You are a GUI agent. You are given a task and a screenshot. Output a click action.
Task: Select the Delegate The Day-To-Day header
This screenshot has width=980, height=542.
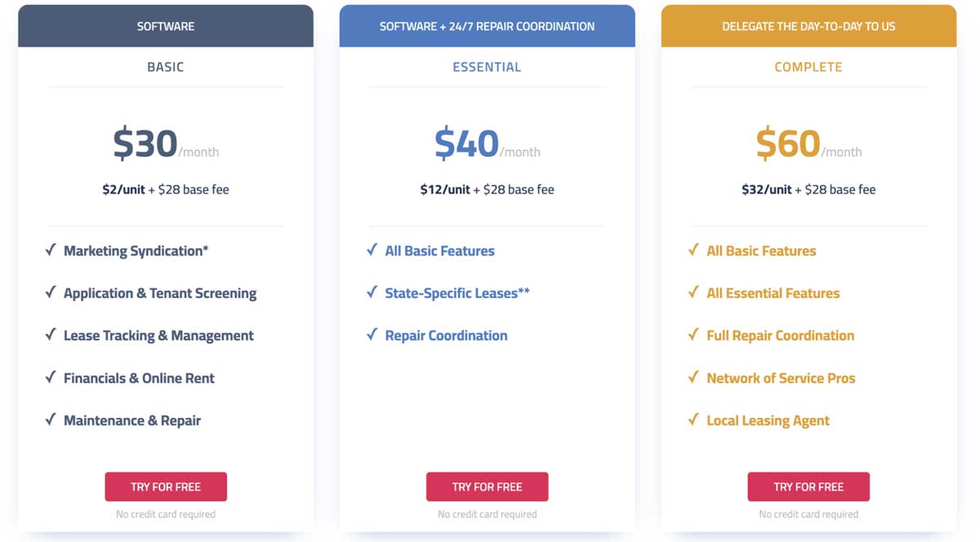pyautogui.click(x=808, y=26)
